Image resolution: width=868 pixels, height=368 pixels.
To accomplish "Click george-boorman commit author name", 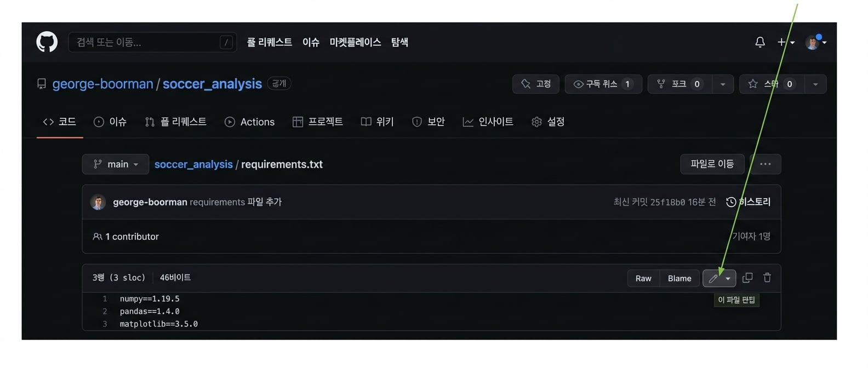I will click(x=150, y=202).
